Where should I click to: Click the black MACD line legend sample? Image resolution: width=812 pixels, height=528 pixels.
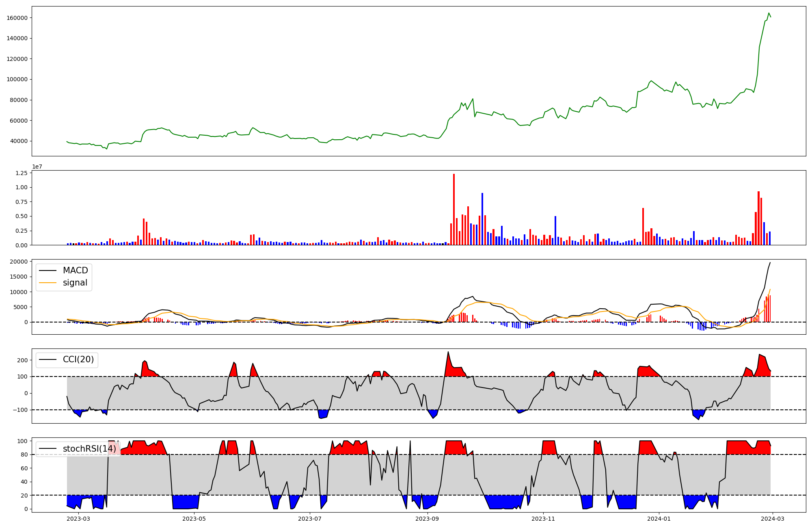point(48,270)
